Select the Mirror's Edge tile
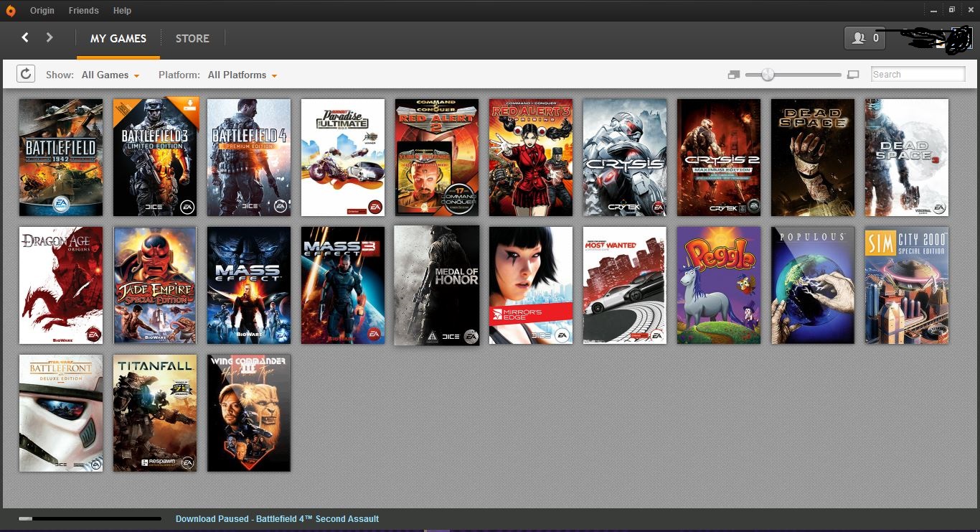 tap(531, 286)
